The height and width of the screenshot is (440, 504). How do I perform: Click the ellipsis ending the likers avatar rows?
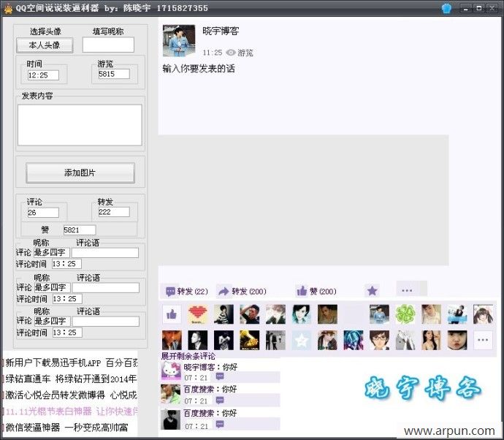(483, 340)
